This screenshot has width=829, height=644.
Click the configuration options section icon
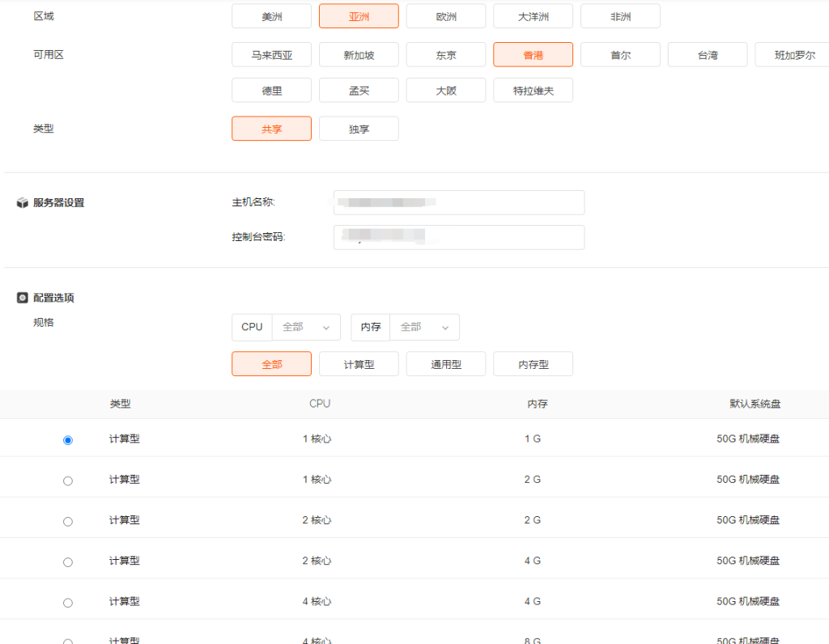(x=23, y=298)
